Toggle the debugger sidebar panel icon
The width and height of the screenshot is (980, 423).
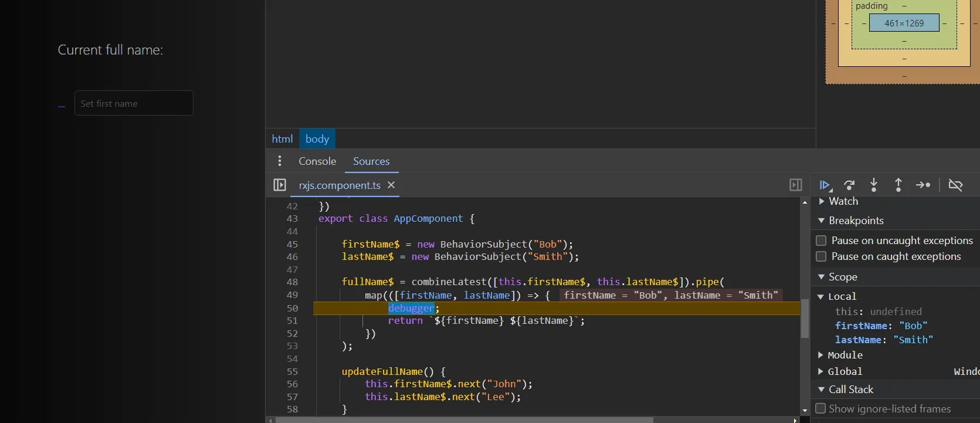tap(795, 185)
